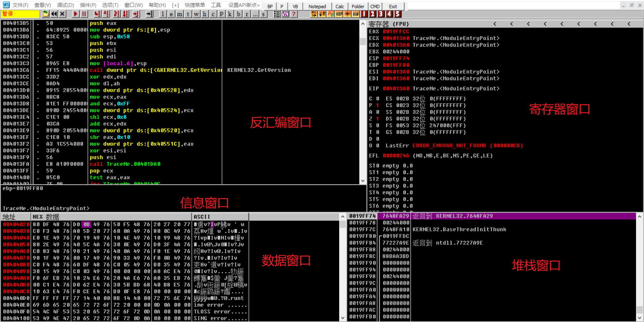Click the VB button
Image resolution: width=644 pixels, height=322 pixels.
(295, 6)
